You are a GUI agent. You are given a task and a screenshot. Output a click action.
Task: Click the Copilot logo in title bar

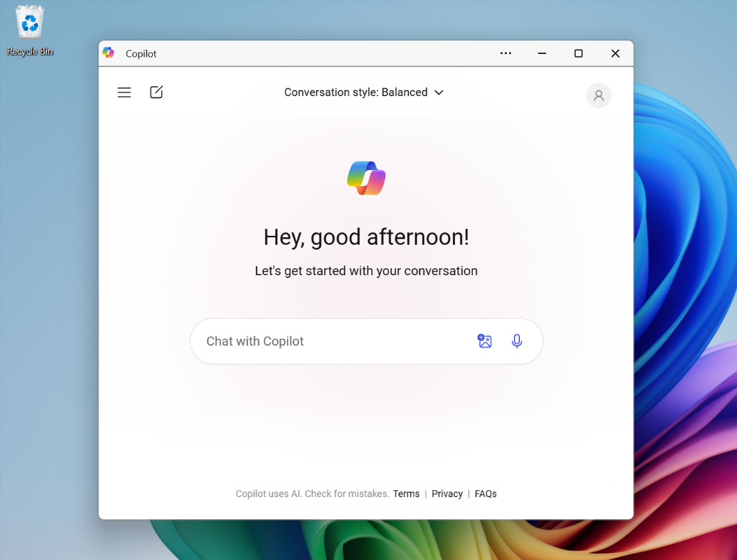click(109, 53)
